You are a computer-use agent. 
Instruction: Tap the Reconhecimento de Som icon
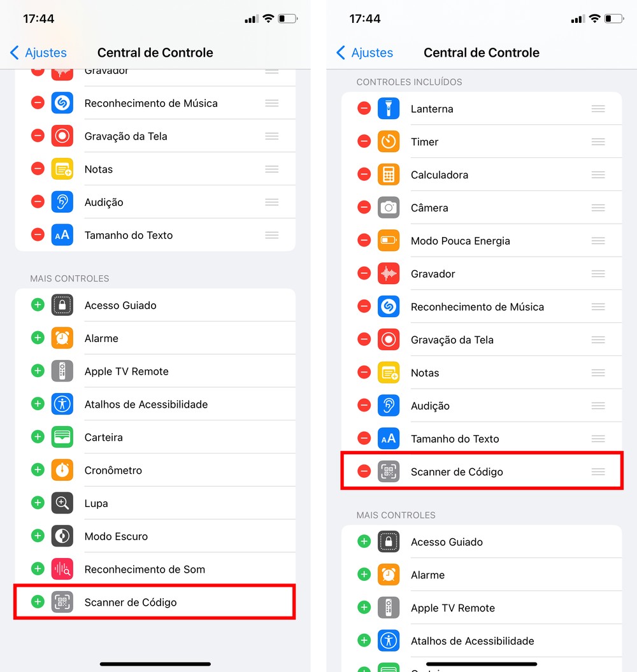click(62, 569)
